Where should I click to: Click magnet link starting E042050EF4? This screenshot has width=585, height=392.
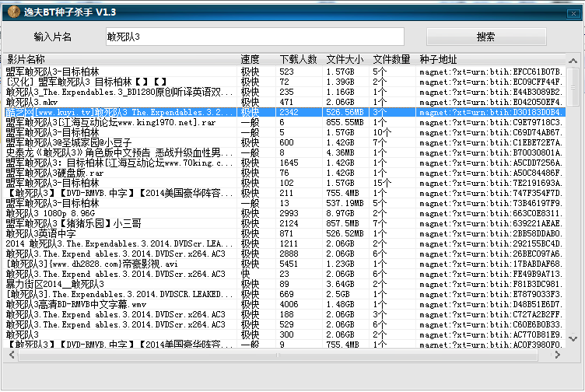coord(491,102)
